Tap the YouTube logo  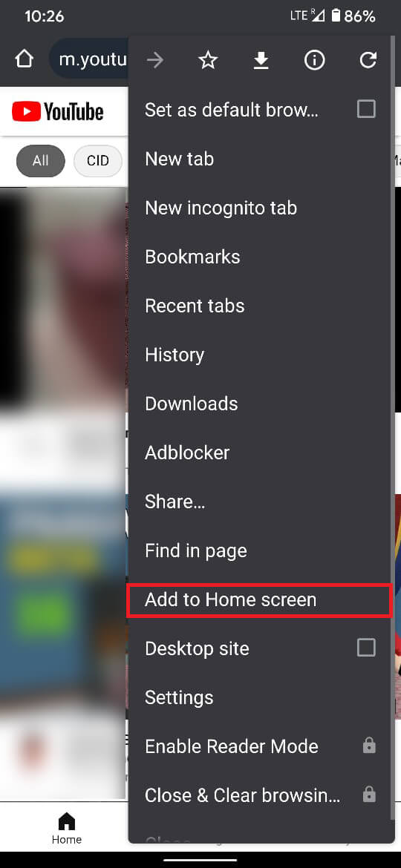[x=58, y=111]
